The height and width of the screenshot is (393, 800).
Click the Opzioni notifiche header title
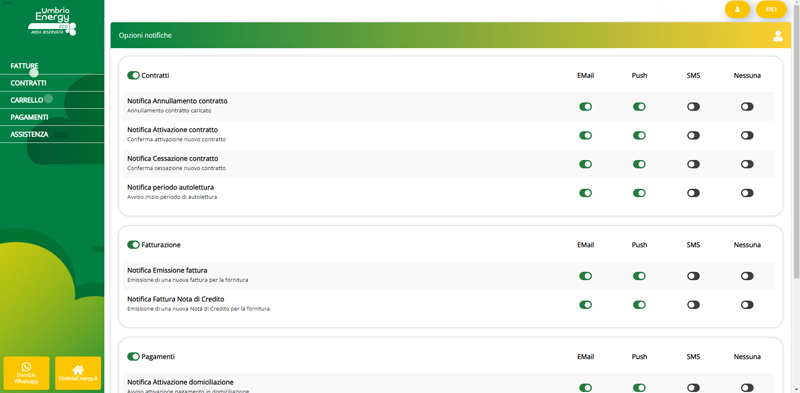tap(145, 36)
